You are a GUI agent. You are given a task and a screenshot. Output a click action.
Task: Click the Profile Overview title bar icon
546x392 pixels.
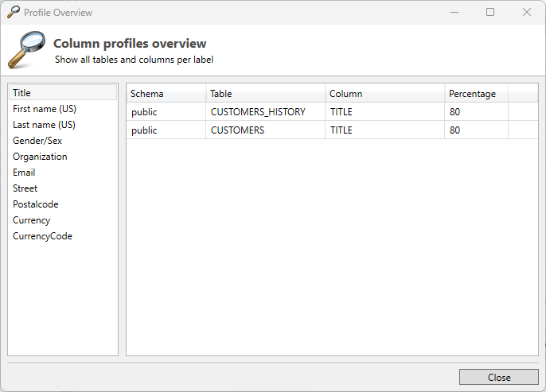coord(13,12)
